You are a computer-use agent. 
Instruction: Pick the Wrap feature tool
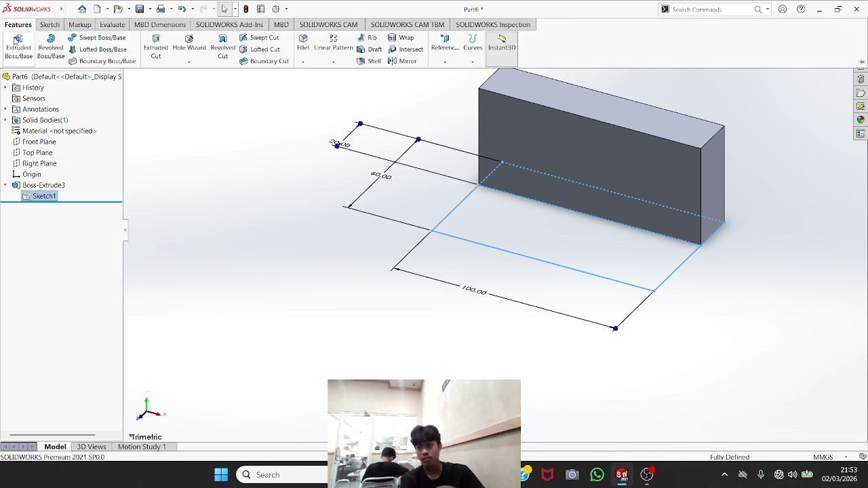(401, 38)
